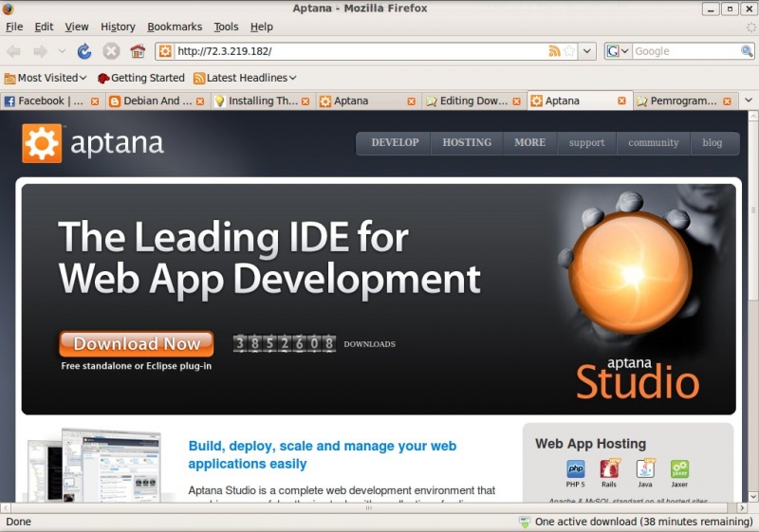
Task: Click the Rails hosting icon
Action: click(608, 469)
